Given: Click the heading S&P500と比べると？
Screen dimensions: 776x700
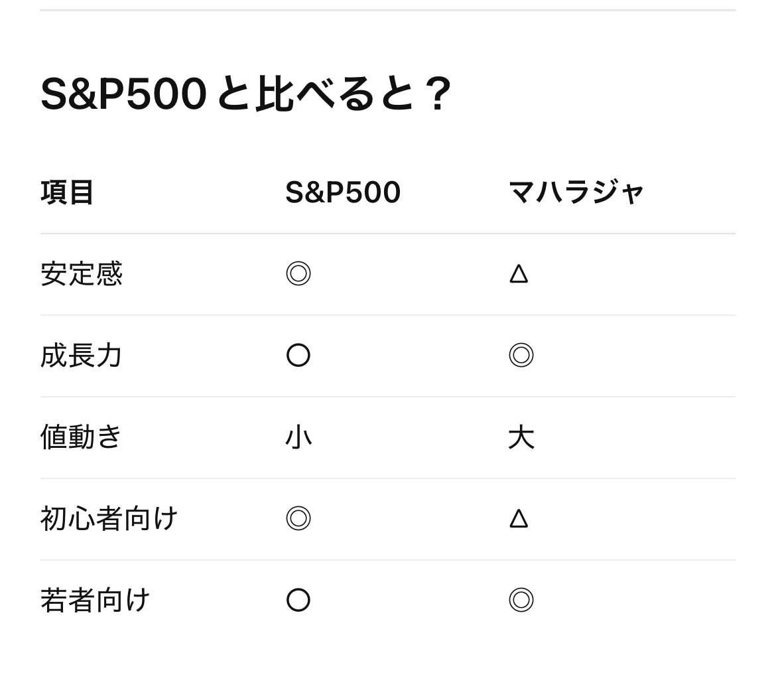Looking at the screenshot, I should (x=246, y=94).
